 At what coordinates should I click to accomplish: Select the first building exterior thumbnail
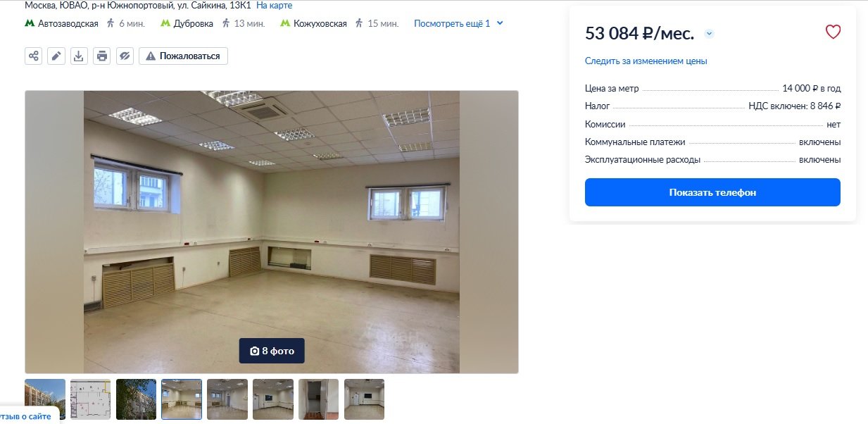point(45,399)
